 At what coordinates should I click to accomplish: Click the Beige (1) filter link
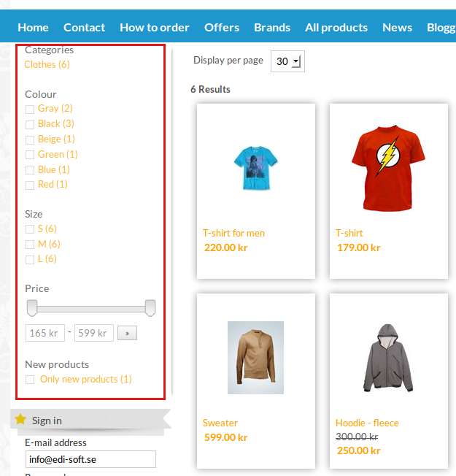56,139
